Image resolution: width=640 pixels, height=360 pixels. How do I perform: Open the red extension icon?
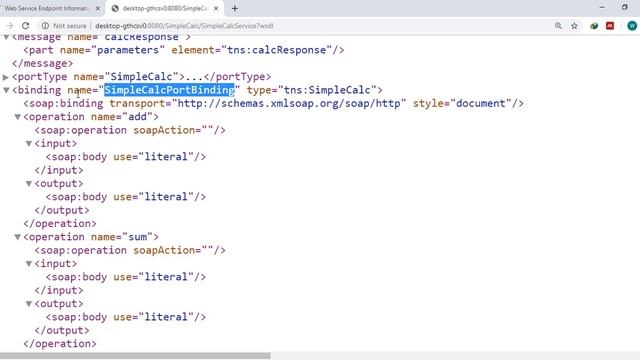pyautogui.click(x=610, y=26)
